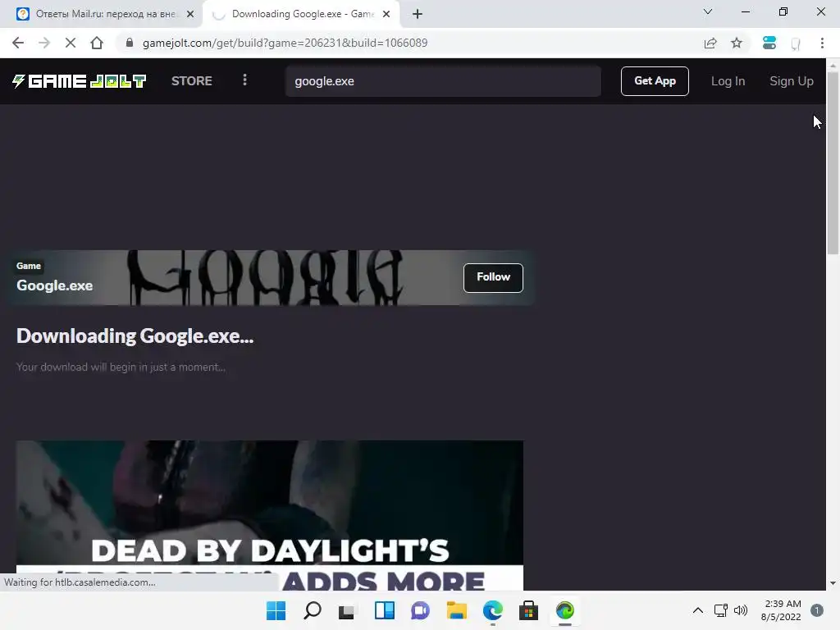Open volume tray icon
The image size is (840, 630).
(x=741, y=610)
